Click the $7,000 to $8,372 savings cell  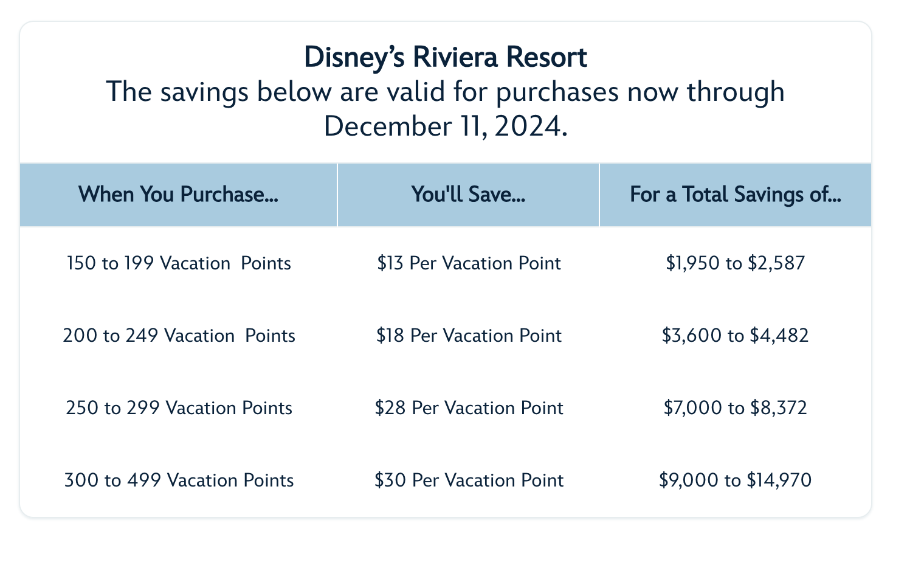pyautogui.click(x=735, y=407)
